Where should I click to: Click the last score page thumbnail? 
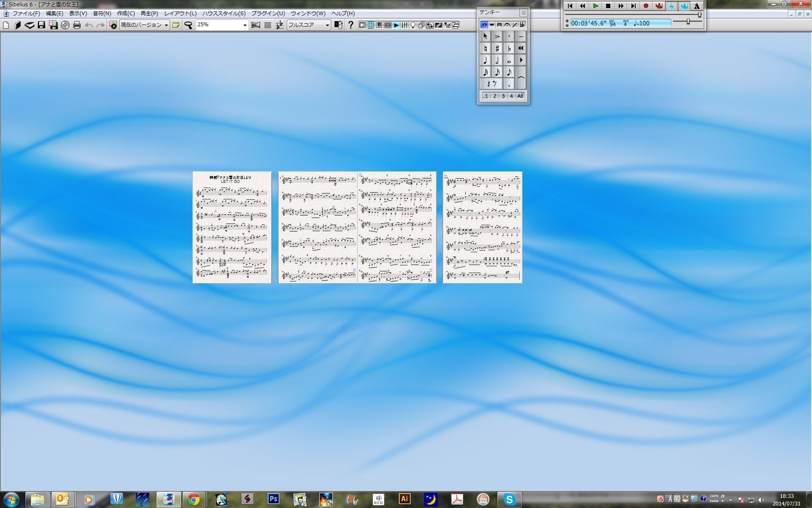click(x=483, y=227)
